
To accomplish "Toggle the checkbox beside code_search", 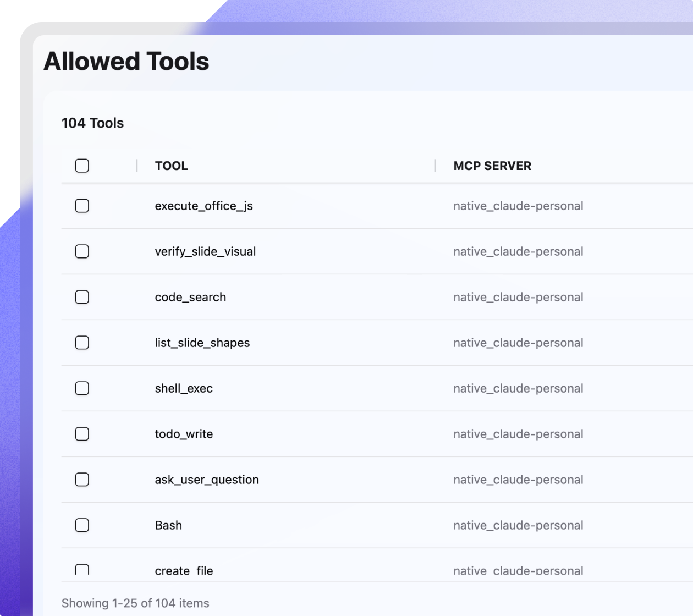I will coord(82,297).
